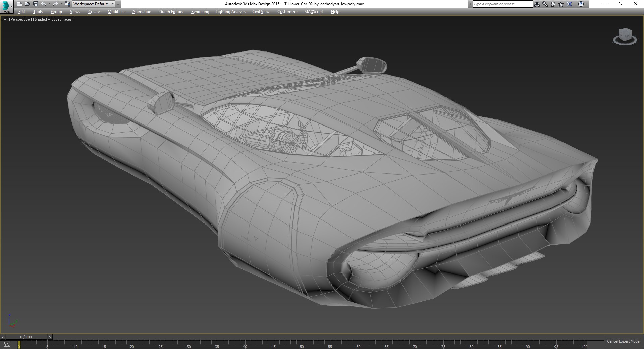644x349 pixels.
Task: Open the Help dropdown arrow
Action: tap(587, 4)
